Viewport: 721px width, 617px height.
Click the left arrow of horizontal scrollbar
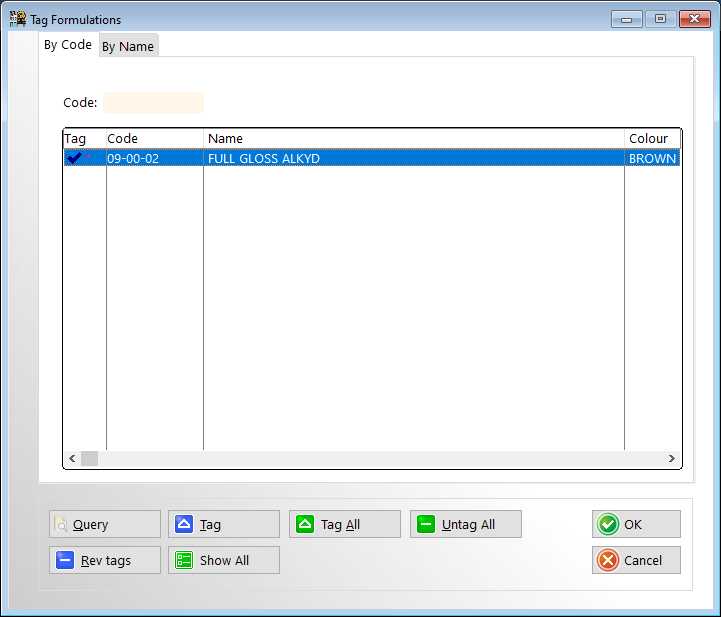[x=71, y=459]
